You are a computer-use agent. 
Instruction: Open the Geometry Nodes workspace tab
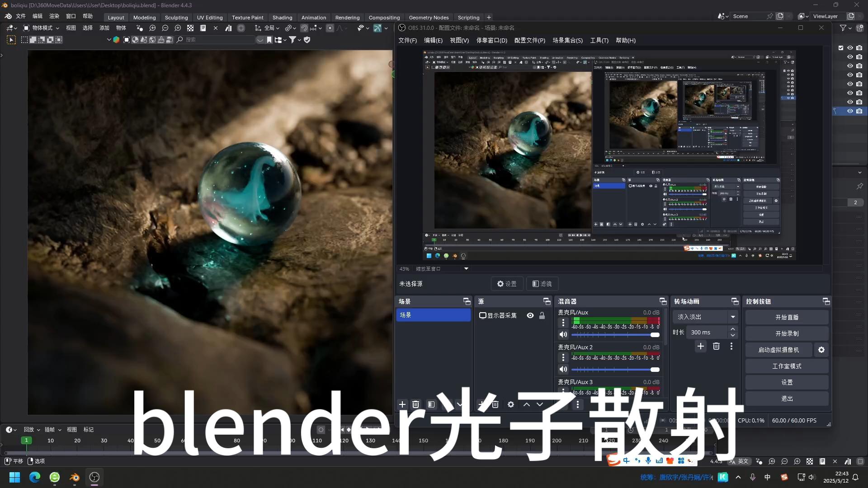click(x=429, y=18)
